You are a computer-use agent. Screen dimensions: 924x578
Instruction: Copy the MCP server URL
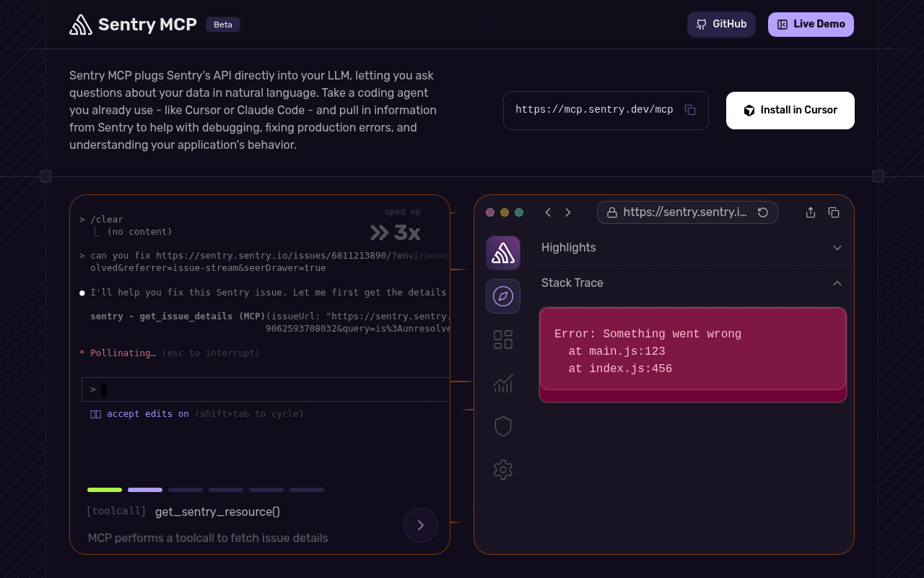pos(690,111)
